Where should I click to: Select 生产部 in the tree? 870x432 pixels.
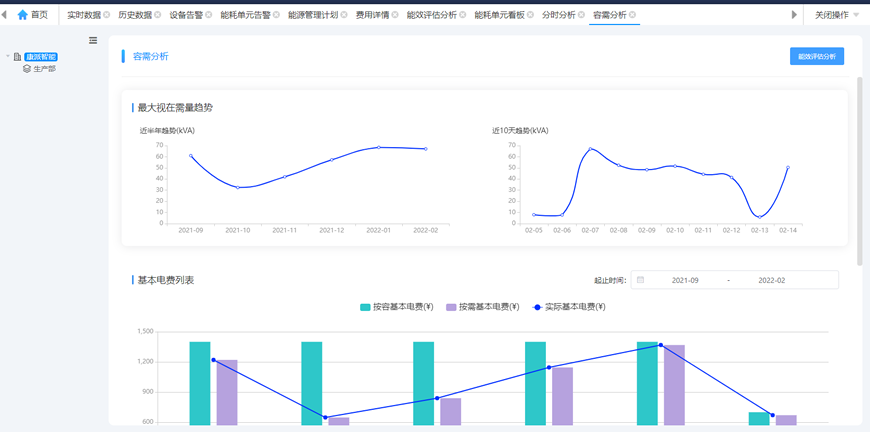point(44,69)
